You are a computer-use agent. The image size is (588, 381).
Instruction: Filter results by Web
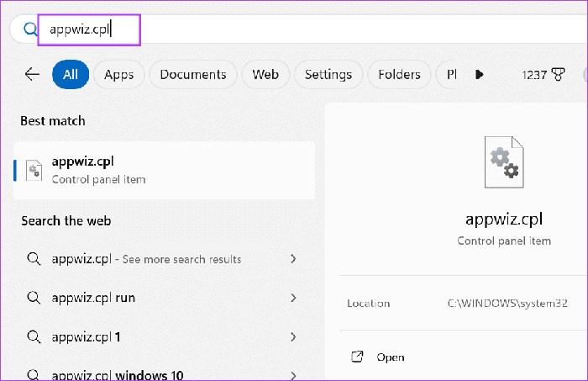click(265, 74)
